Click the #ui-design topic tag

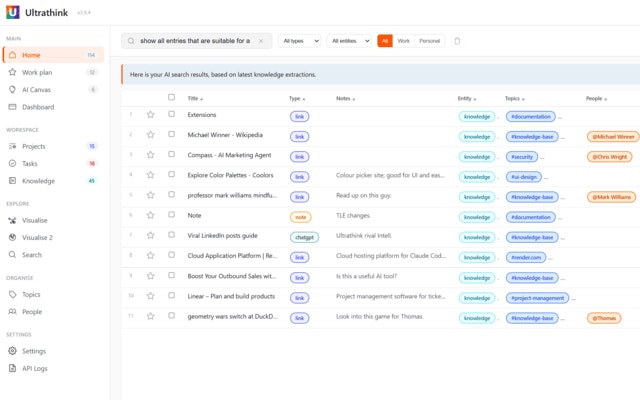pyautogui.click(x=524, y=177)
